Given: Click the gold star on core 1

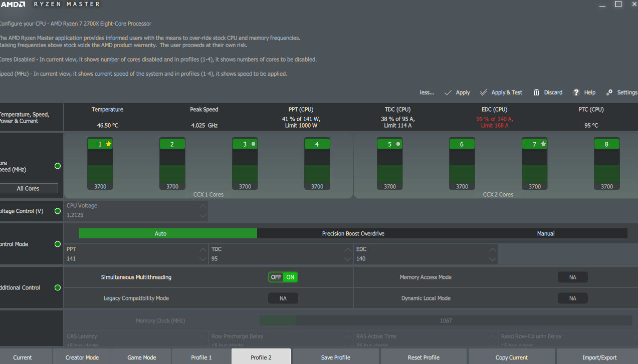Looking at the screenshot, I should point(109,144).
